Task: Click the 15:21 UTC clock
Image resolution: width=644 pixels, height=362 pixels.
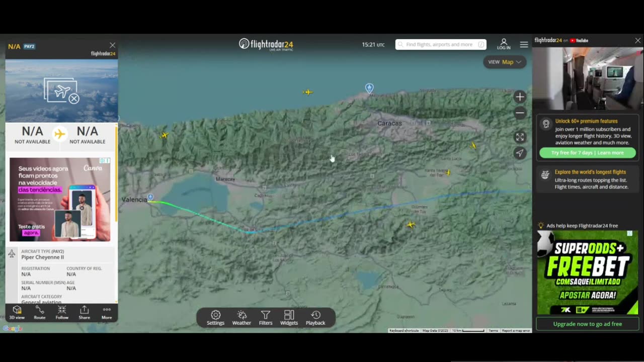Action: [x=373, y=45]
